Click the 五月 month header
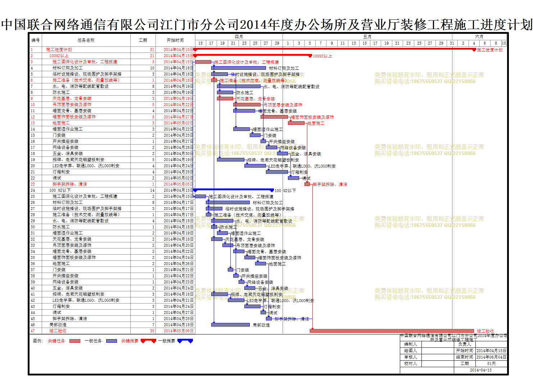Screen dimensions: 533x392 click(x=367, y=37)
